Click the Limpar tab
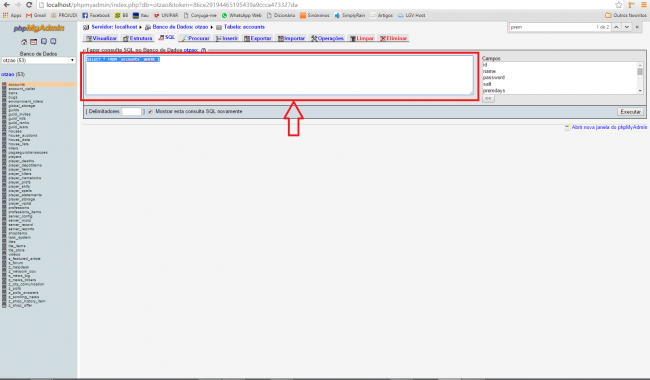Image resolution: width=650 pixels, height=380 pixels. coord(362,38)
